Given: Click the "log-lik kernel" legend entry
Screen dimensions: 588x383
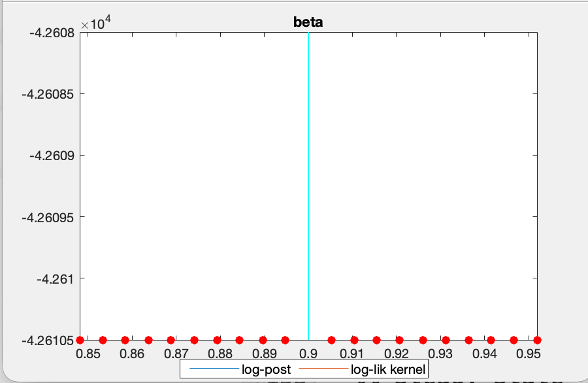Looking at the screenshot, I should click(388, 370).
